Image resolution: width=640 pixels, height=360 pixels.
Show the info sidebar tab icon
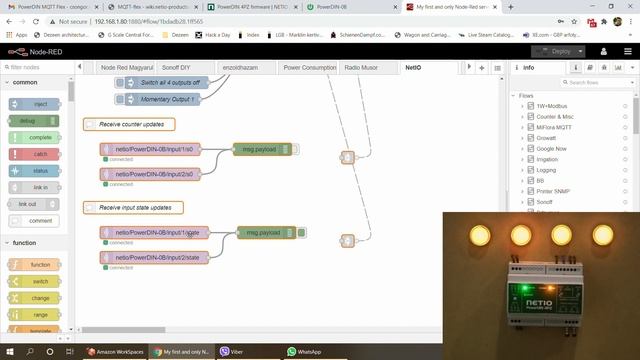[576, 68]
